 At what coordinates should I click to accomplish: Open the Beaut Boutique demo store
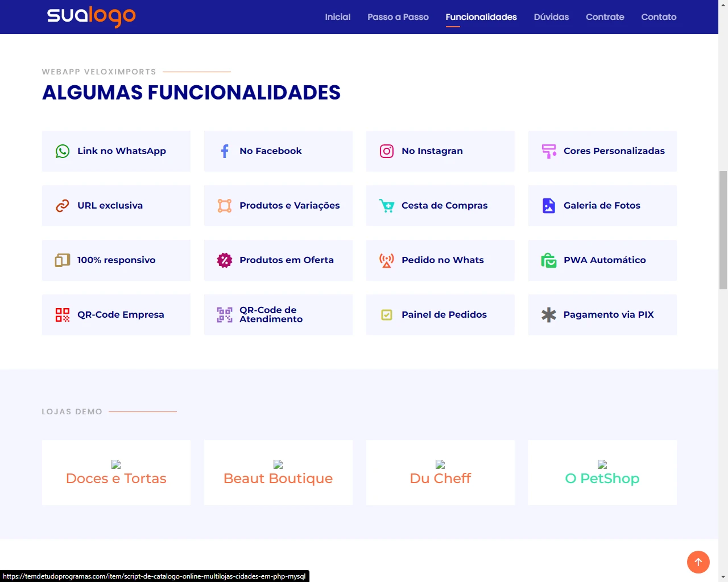(278, 478)
